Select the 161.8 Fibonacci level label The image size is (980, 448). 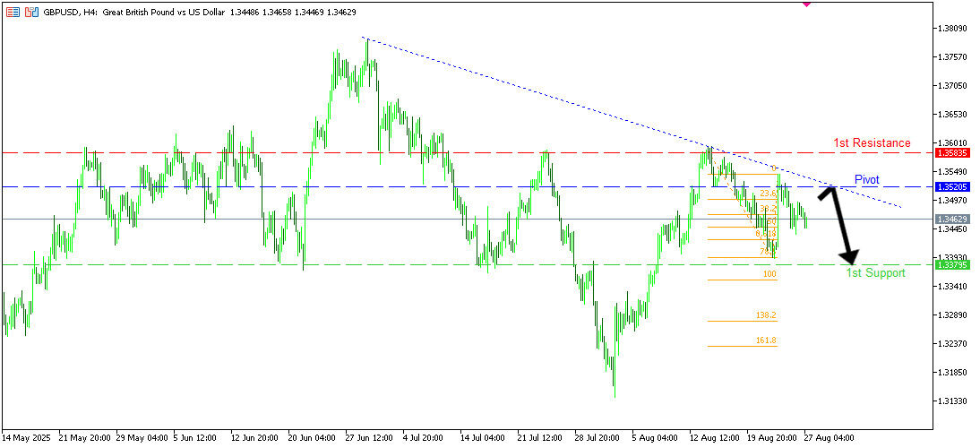766,340
